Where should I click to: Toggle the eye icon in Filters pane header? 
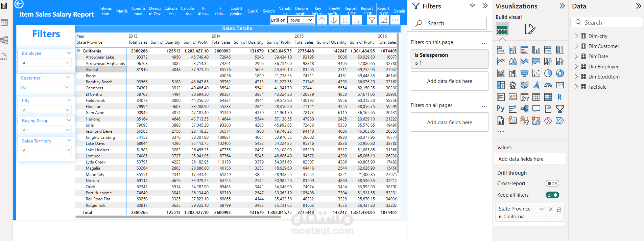(x=473, y=6)
